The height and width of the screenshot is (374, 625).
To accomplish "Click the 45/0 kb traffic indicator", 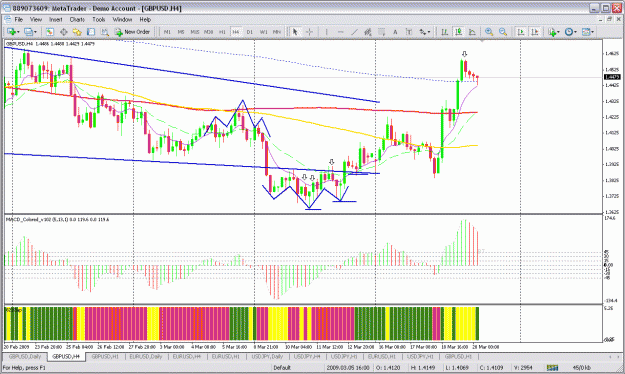I will click(x=581, y=368).
